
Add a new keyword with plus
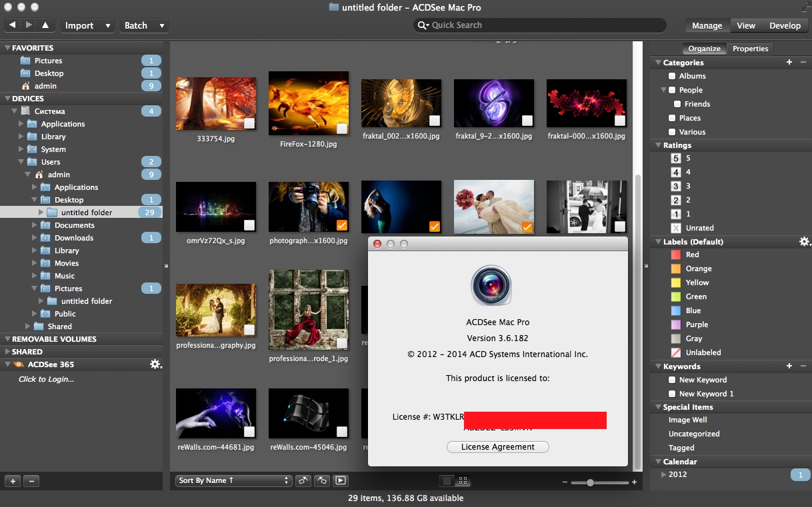click(789, 366)
